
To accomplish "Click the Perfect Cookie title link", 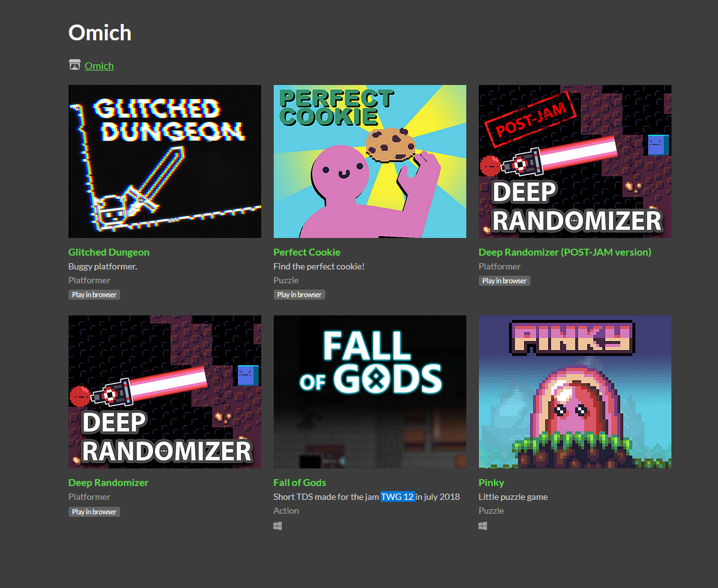I will pyautogui.click(x=307, y=252).
